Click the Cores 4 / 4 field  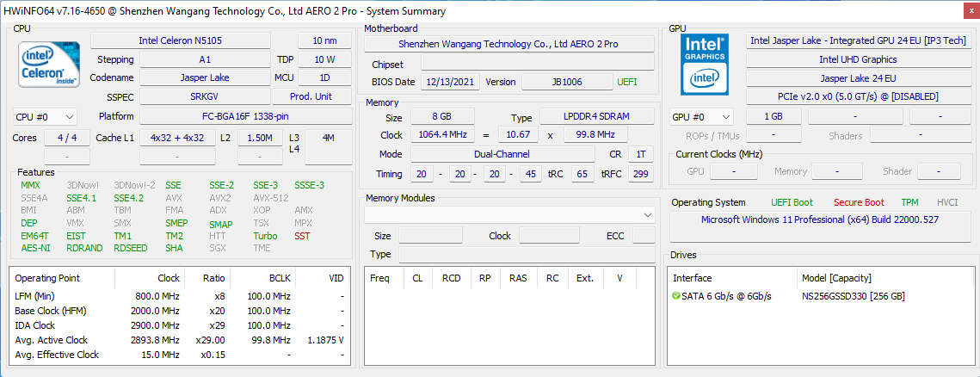click(67, 138)
